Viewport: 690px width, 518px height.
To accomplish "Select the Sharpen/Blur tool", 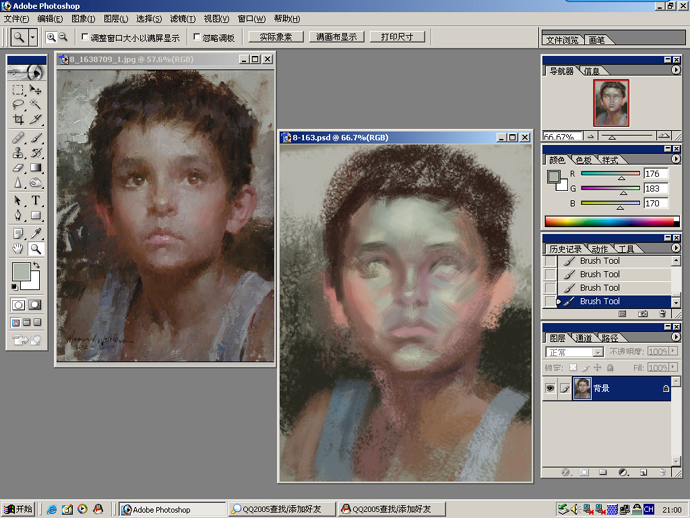I will coord(18,182).
